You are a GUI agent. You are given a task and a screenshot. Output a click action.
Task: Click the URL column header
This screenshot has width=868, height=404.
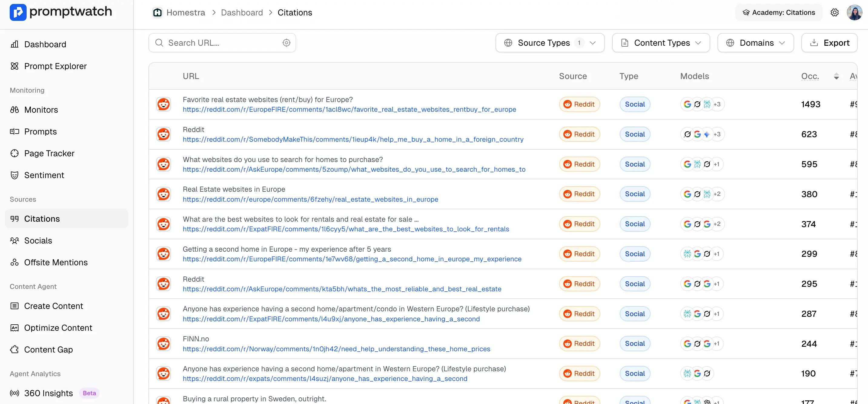click(191, 76)
